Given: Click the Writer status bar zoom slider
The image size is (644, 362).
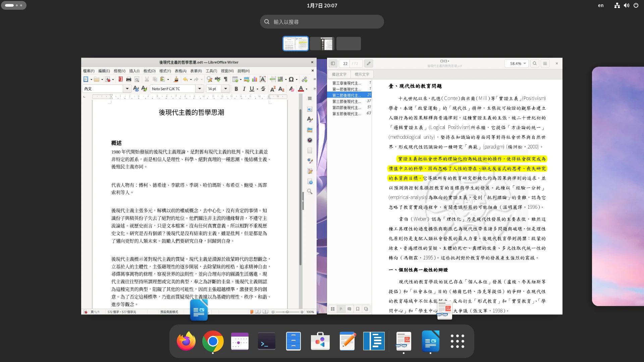Looking at the screenshot, I should tap(287, 312).
